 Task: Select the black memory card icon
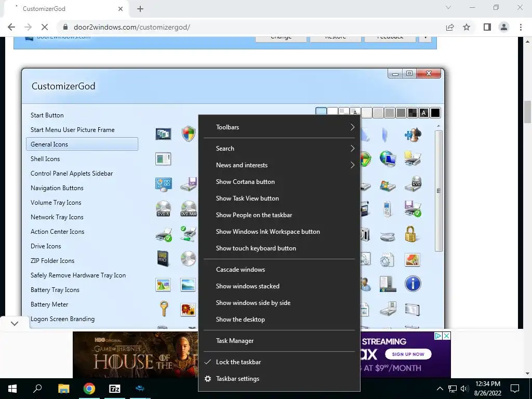pos(163,259)
